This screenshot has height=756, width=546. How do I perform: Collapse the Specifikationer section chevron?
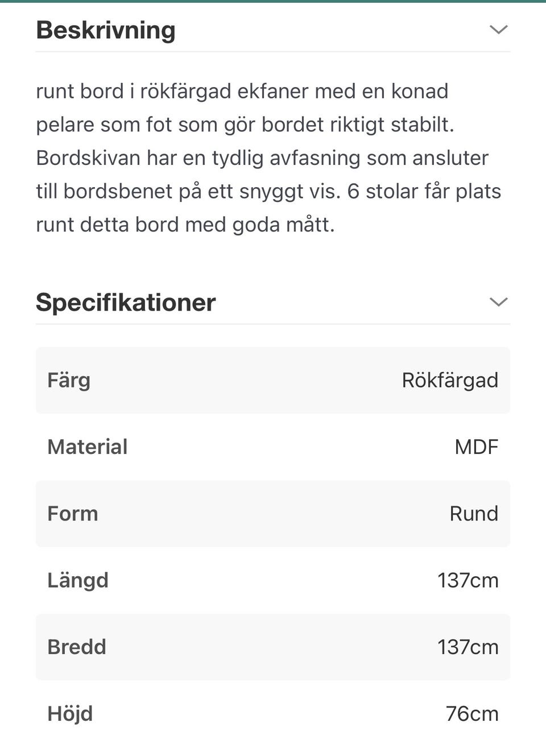point(498,302)
